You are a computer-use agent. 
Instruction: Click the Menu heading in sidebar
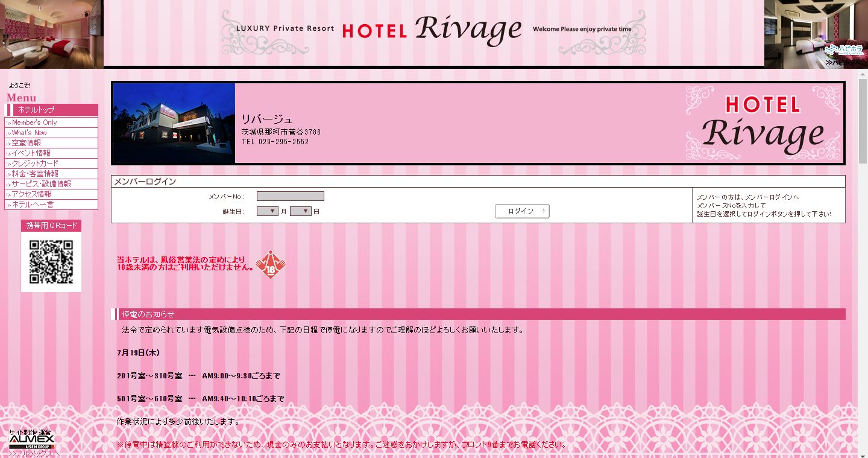22,98
